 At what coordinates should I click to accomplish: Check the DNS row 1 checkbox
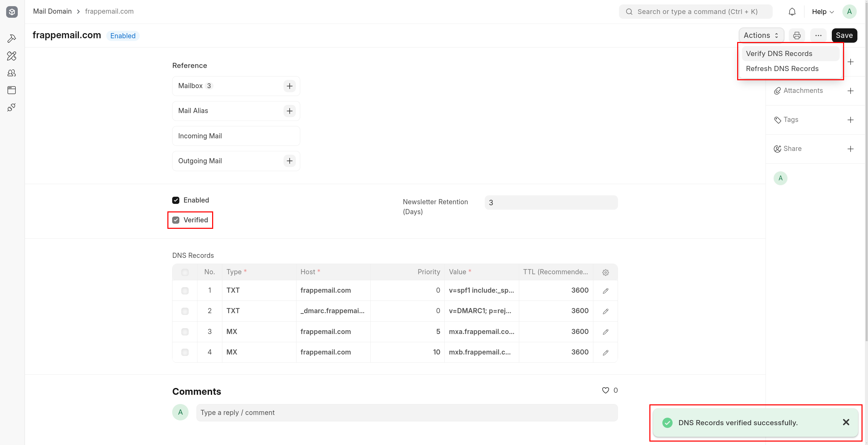click(x=185, y=291)
